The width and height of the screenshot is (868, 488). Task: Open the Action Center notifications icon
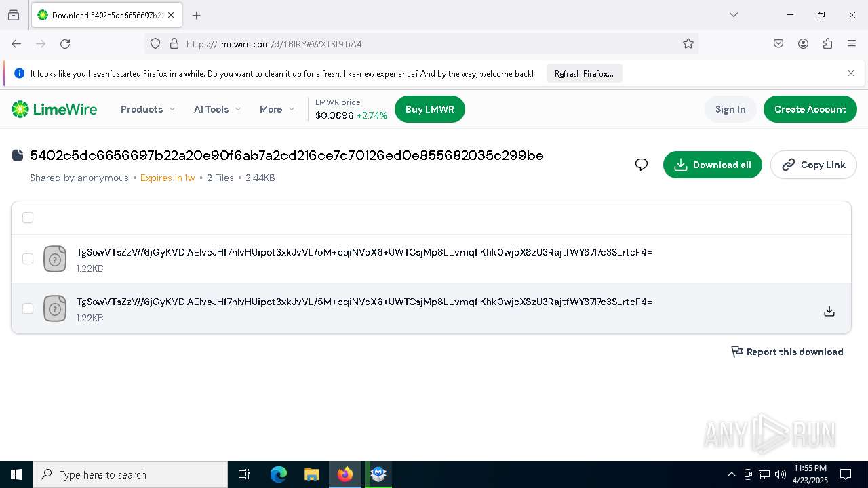click(x=846, y=474)
